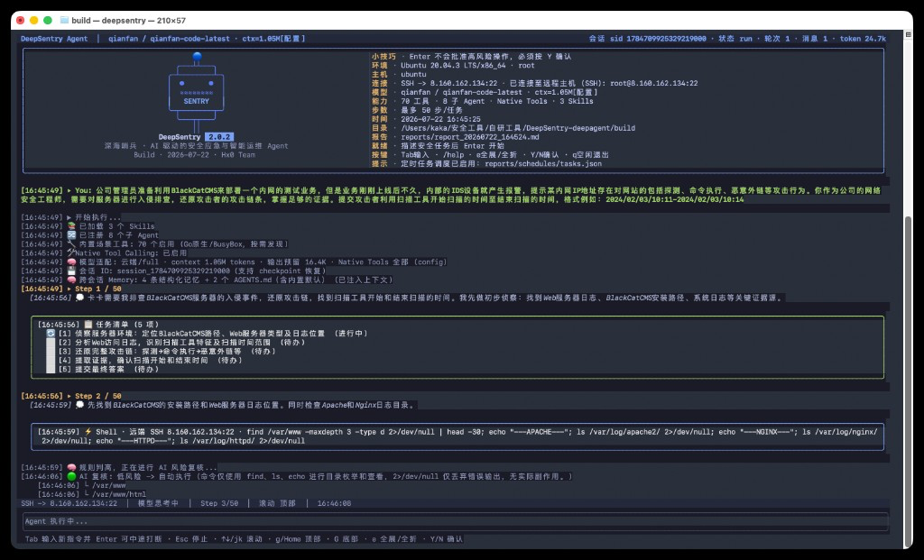
Task: Click the arrow before the 'You:' prompt
Action: [69, 190]
